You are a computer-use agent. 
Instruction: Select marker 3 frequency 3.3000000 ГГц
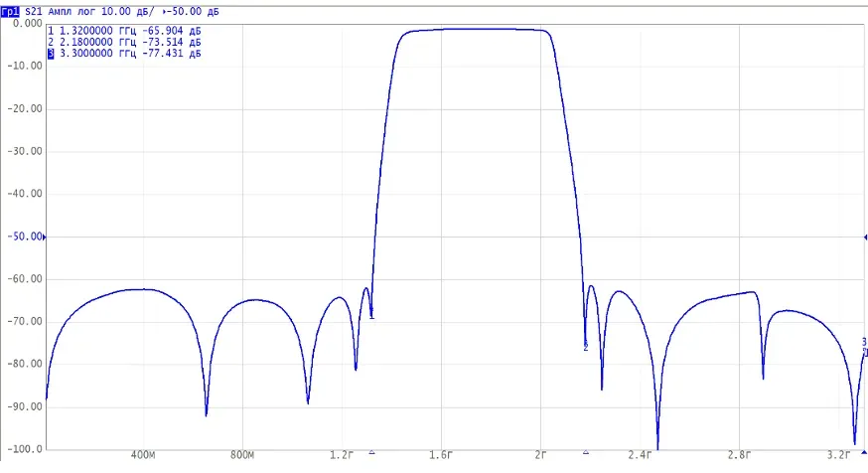(97, 54)
